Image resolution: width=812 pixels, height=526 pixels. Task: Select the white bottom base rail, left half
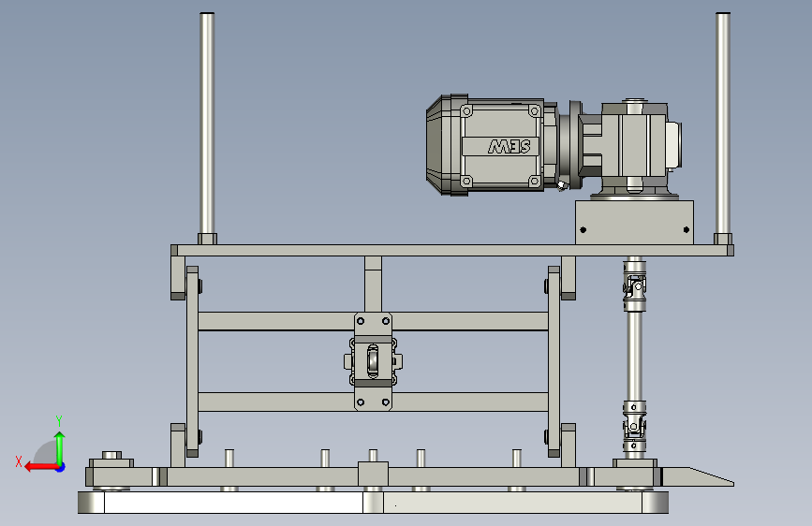pyautogui.click(x=233, y=503)
